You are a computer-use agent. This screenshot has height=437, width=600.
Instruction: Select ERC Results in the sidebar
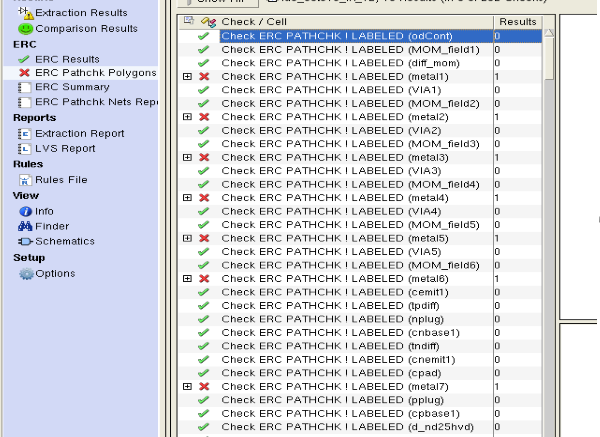tap(67, 59)
